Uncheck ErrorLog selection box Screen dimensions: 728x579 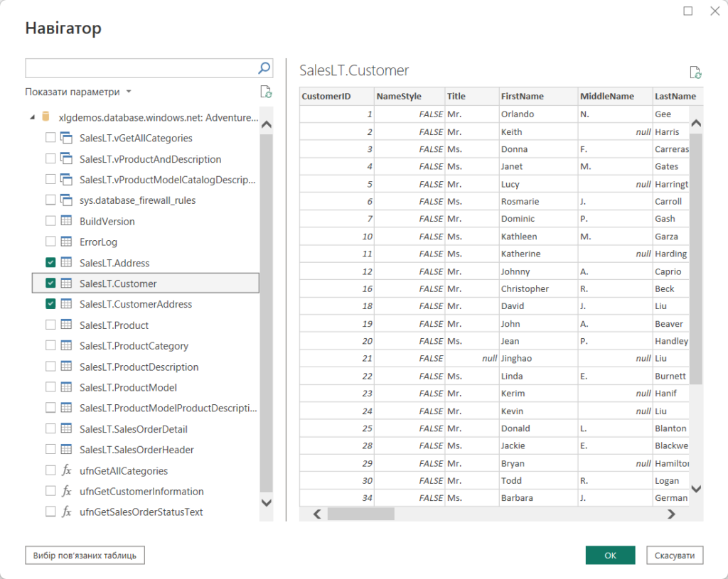pyautogui.click(x=50, y=242)
